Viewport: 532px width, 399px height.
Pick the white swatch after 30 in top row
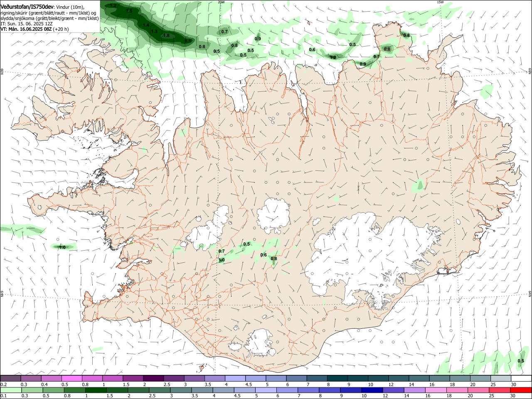(x=521, y=378)
